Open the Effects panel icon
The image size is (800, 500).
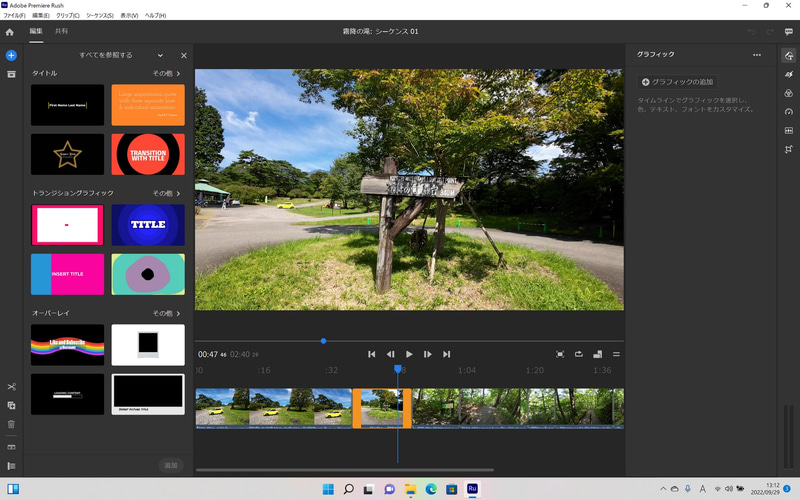[789, 74]
